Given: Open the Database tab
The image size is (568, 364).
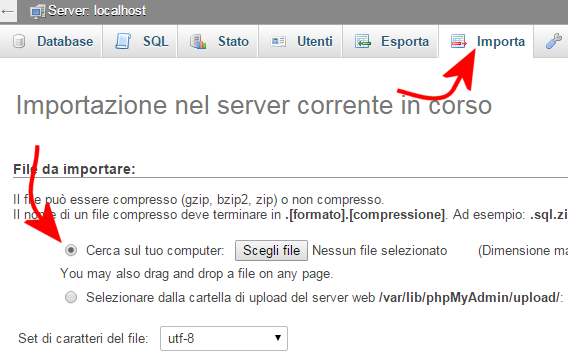Looking at the screenshot, I should tap(51, 41).
